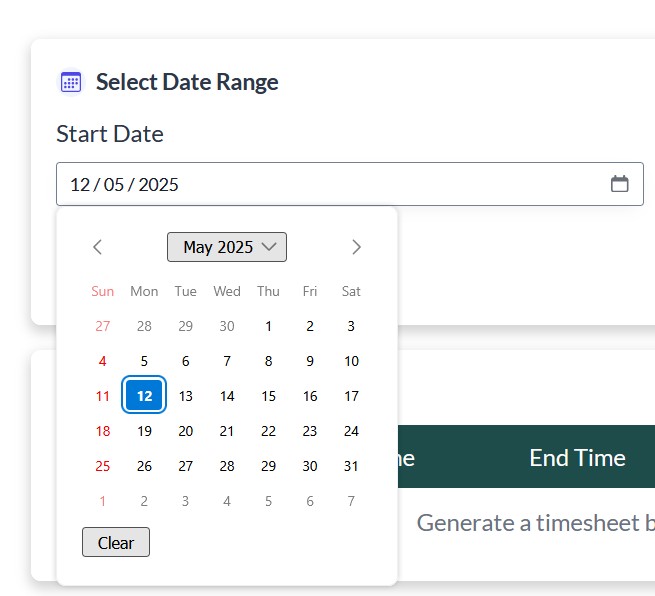Select Sunday May 25 date
The width and height of the screenshot is (655, 596).
pos(102,466)
